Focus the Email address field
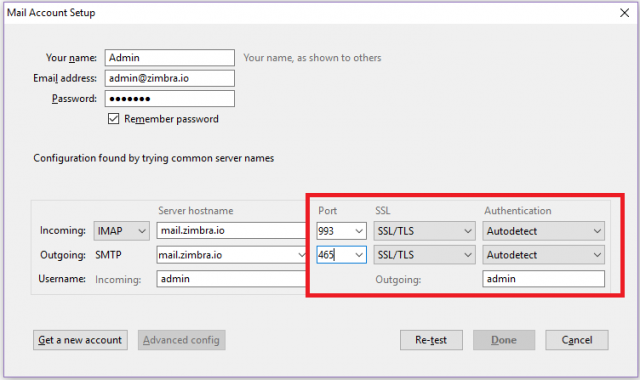Screen dimensions: 640x380 coord(170,78)
